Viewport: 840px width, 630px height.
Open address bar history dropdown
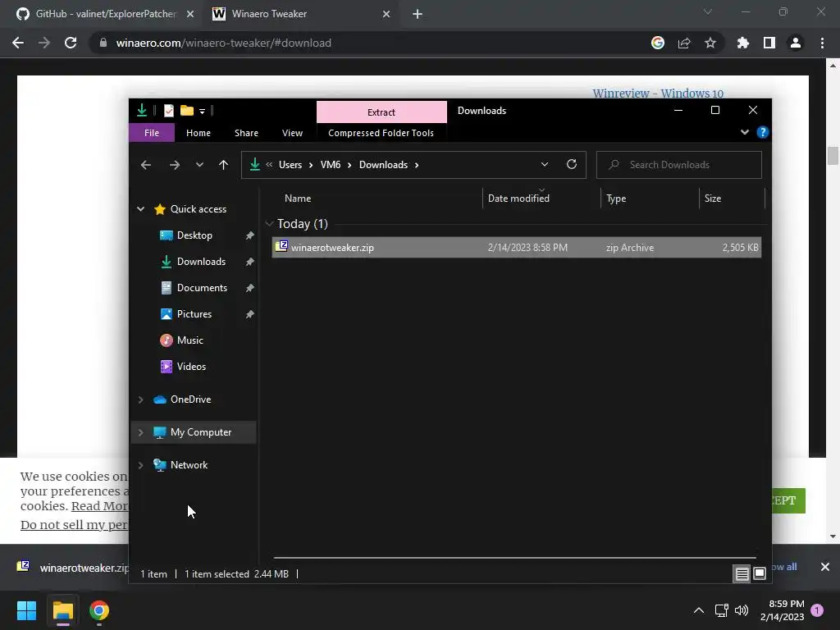[x=545, y=164]
